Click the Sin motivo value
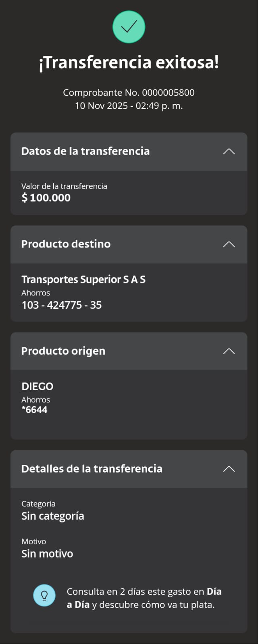 (x=47, y=554)
